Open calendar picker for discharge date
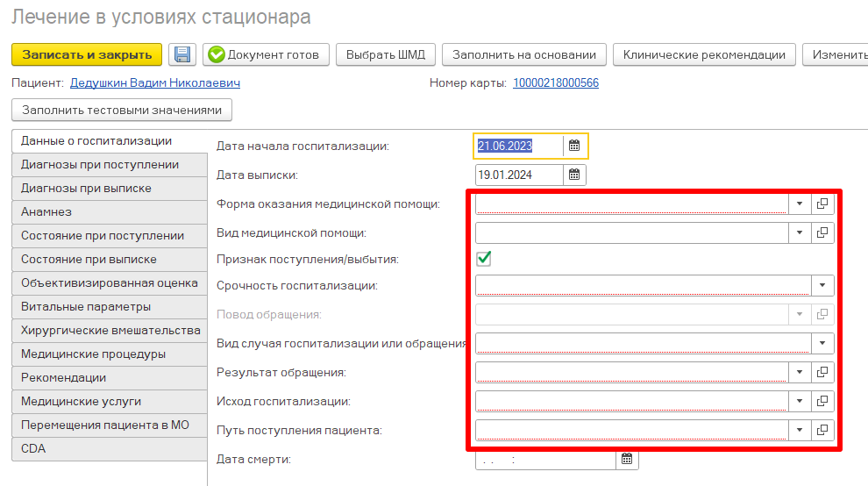The width and height of the screenshot is (868, 486). pyautogui.click(x=574, y=175)
